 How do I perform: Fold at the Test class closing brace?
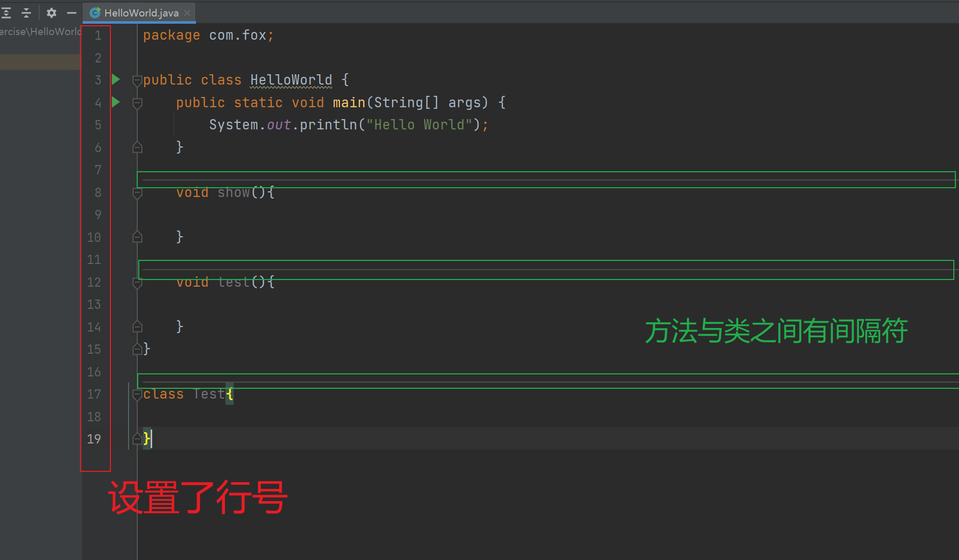(x=137, y=439)
